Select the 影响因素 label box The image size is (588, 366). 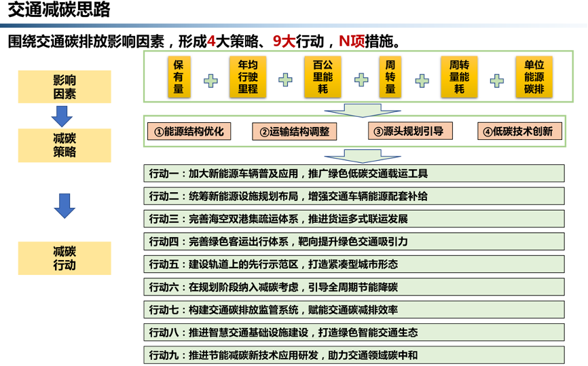point(65,86)
